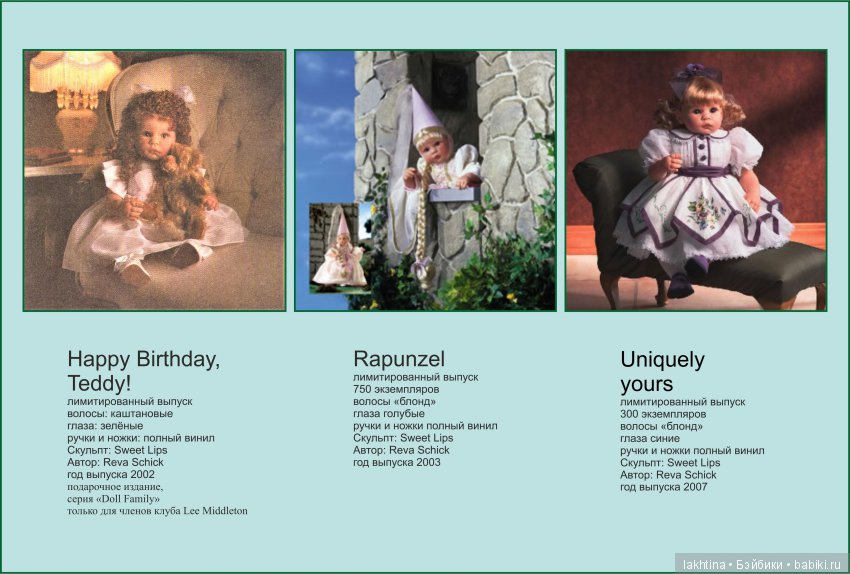Click "год выпуска 2003" line

[x=397, y=463]
